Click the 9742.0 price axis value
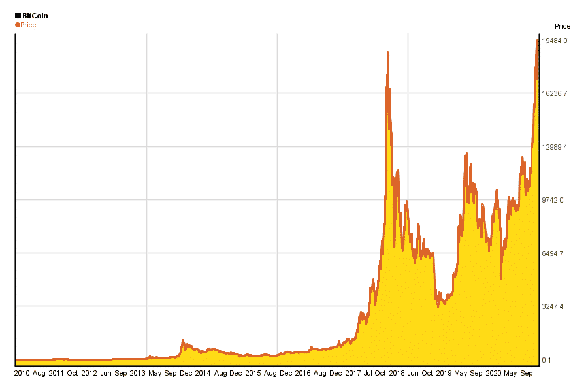 coord(553,200)
